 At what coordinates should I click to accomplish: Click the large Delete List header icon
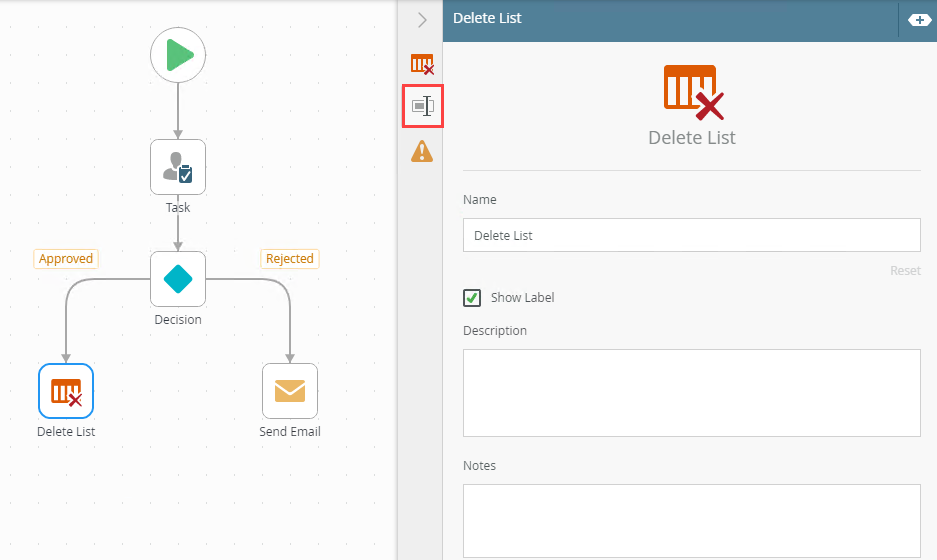[x=692, y=92]
